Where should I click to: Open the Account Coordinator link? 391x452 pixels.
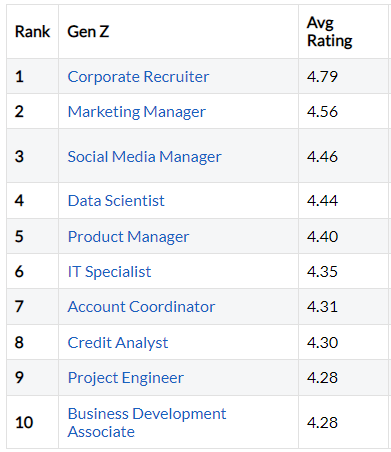[x=141, y=307]
